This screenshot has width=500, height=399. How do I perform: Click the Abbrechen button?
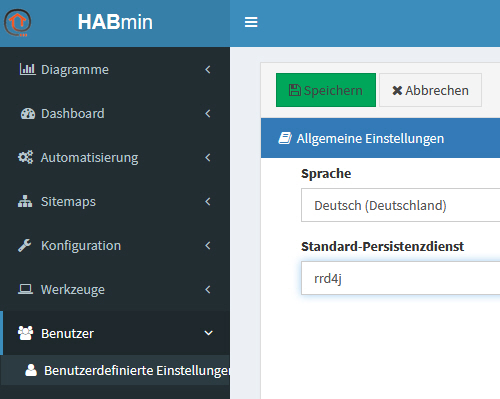click(x=430, y=90)
